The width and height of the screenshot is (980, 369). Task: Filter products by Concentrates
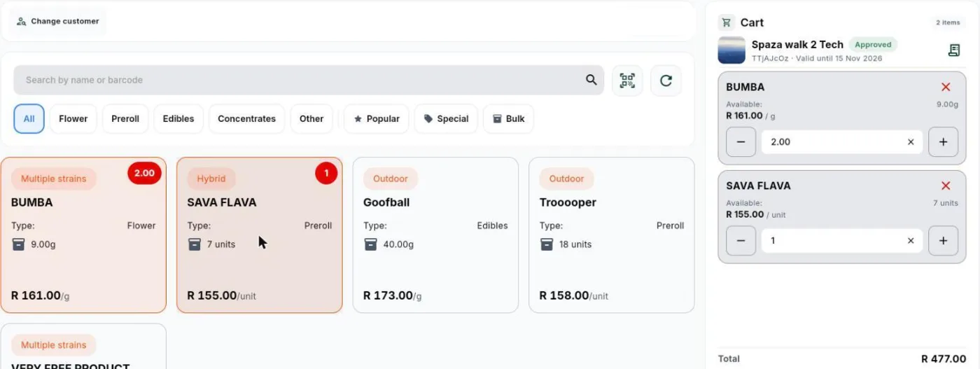pyautogui.click(x=246, y=119)
